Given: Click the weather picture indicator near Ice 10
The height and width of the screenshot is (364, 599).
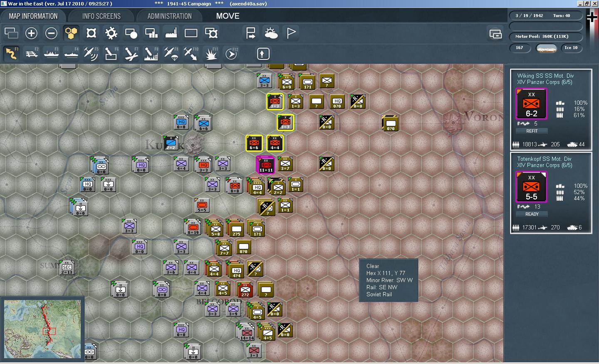Looking at the screenshot, I should click(x=547, y=48).
